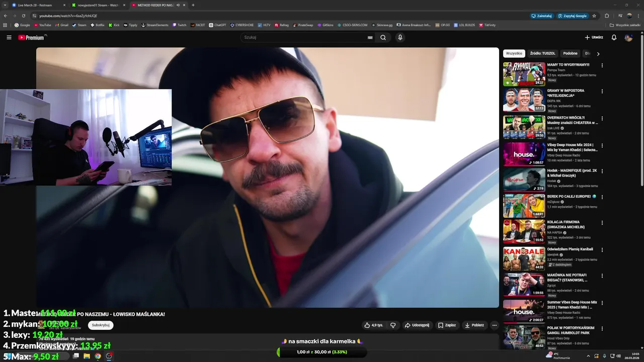Open the StreamElements bookmark
Screen dimensions: 644x362
154,25
